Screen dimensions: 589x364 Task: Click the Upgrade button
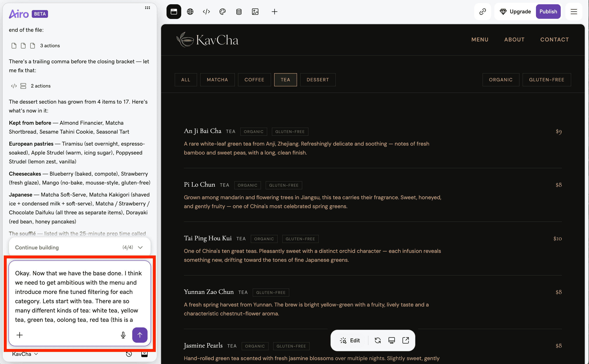click(x=515, y=12)
